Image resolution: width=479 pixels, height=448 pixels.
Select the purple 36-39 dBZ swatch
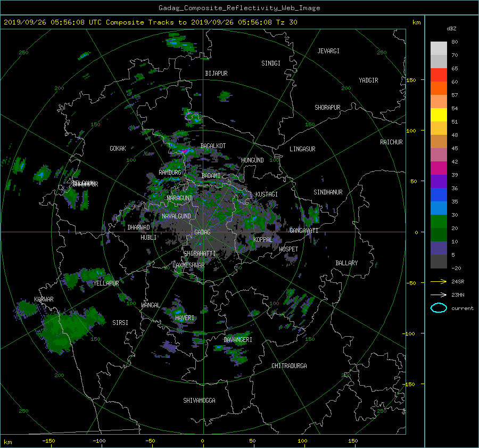[439, 181]
